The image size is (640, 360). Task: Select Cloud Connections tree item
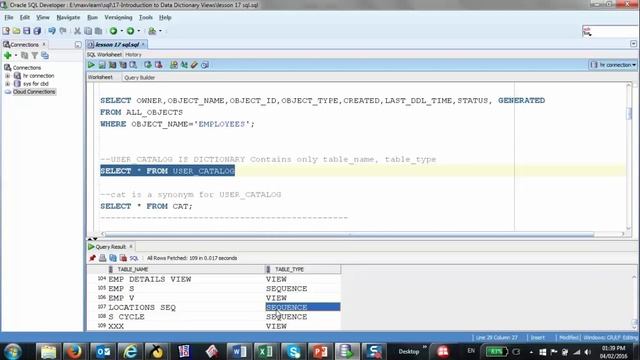34,92
